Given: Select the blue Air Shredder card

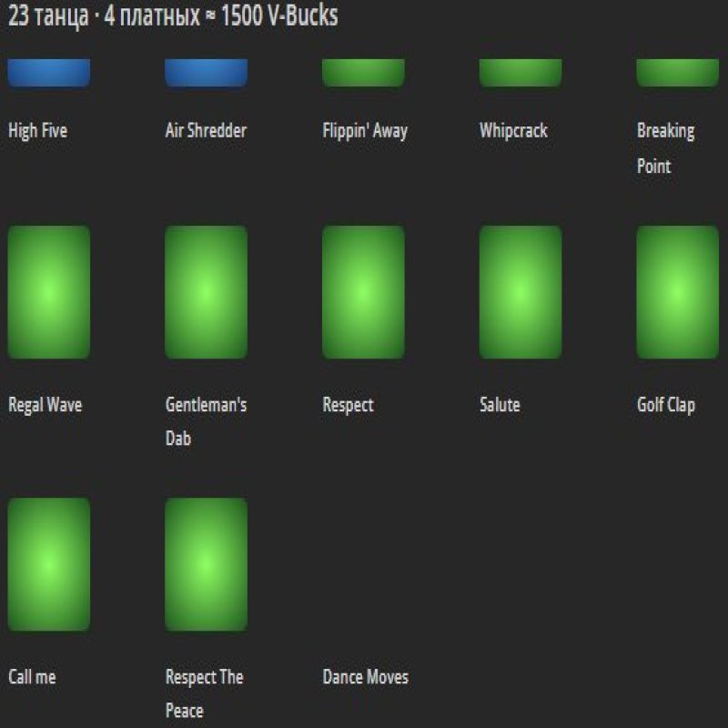Looking at the screenshot, I should pyautogui.click(x=206, y=73).
